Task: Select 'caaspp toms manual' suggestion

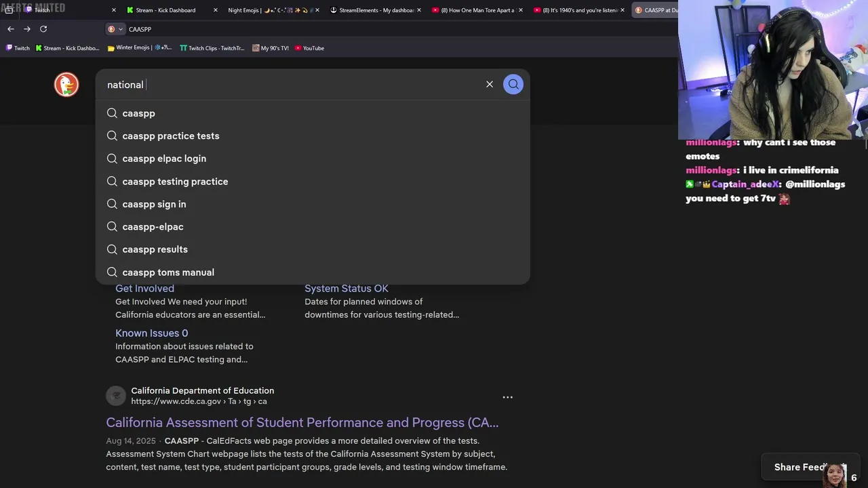Action: pyautogui.click(x=313, y=272)
